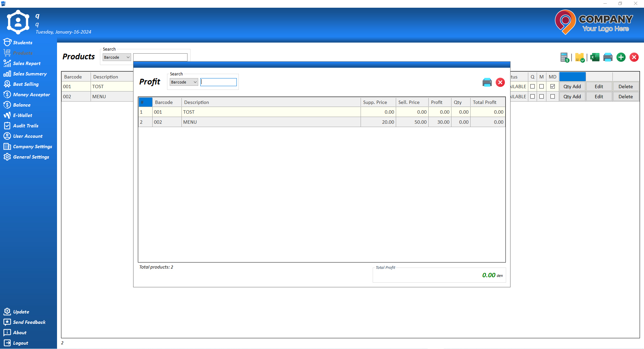Print the Profit report
This screenshot has height=349, width=644.
pos(487,82)
